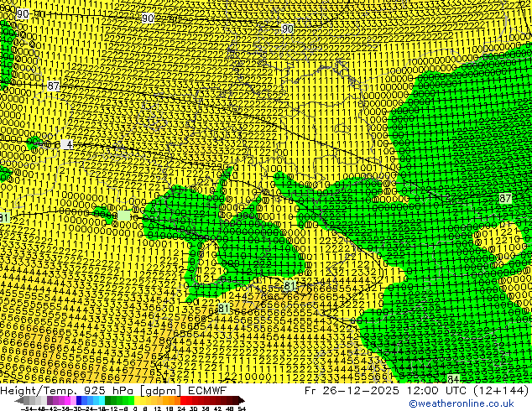Click the date Fr 26-12-2025
Viewport: 532px width, 411px height.
tap(352, 390)
